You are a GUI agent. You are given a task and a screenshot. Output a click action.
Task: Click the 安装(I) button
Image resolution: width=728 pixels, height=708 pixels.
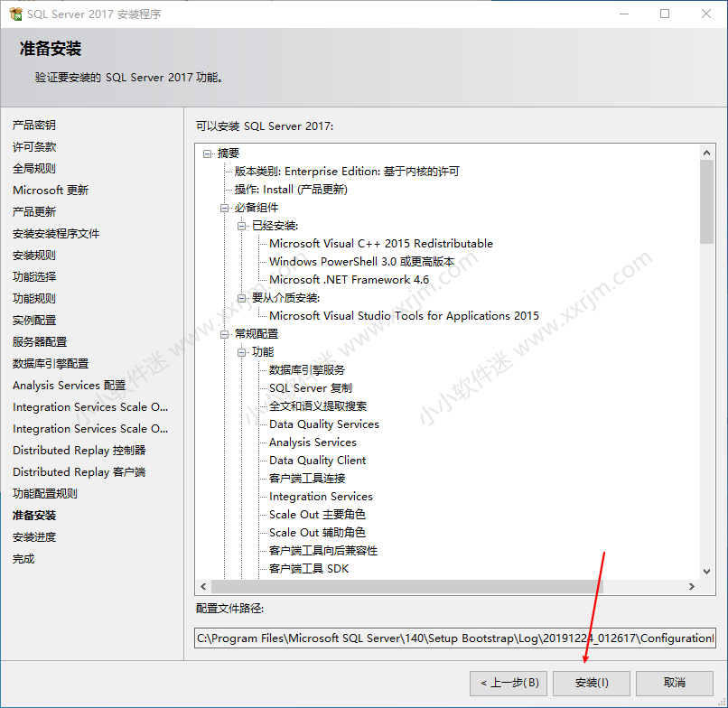coord(592,683)
